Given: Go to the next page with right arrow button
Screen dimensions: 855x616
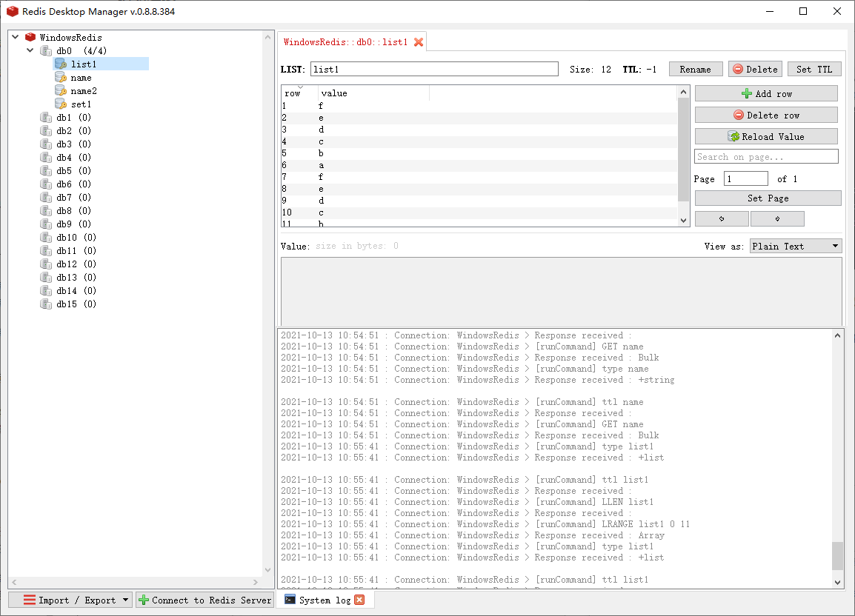Looking at the screenshot, I should click(x=777, y=218).
